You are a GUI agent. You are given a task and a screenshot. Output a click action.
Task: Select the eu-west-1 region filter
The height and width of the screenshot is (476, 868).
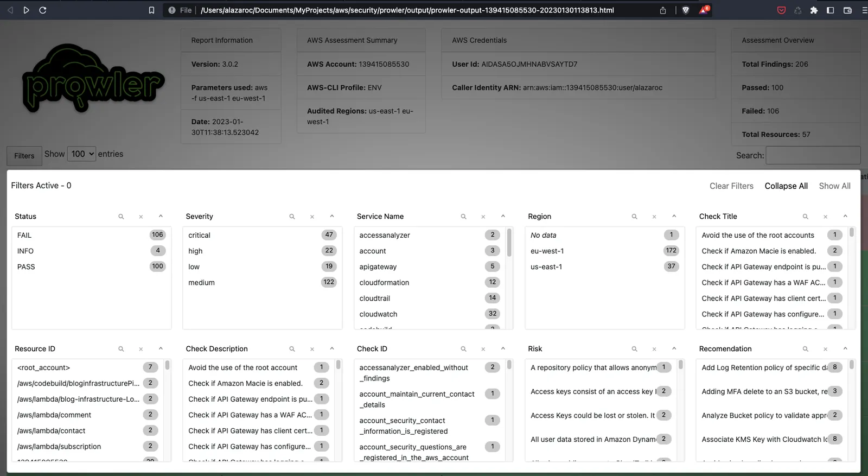pyautogui.click(x=604, y=251)
